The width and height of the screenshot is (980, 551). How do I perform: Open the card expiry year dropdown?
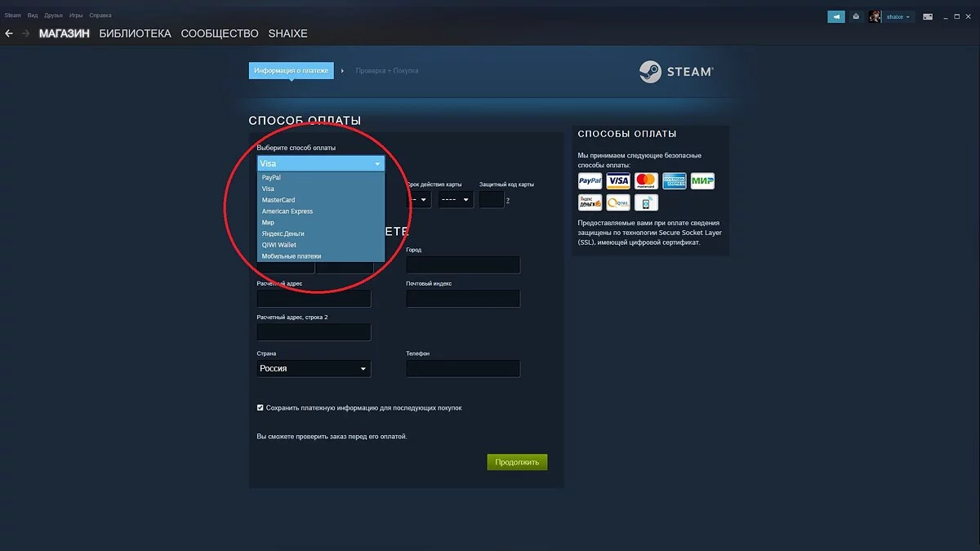pos(456,199)
